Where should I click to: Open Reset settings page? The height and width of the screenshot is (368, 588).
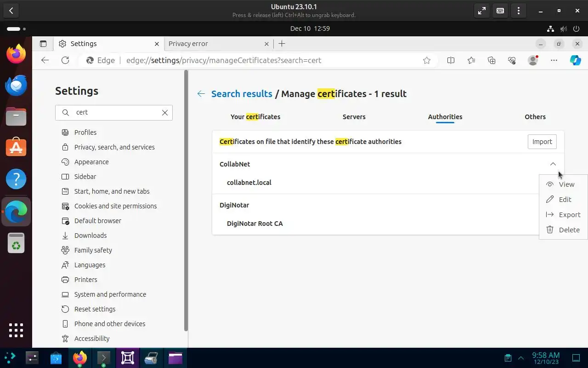coord(95,309)
